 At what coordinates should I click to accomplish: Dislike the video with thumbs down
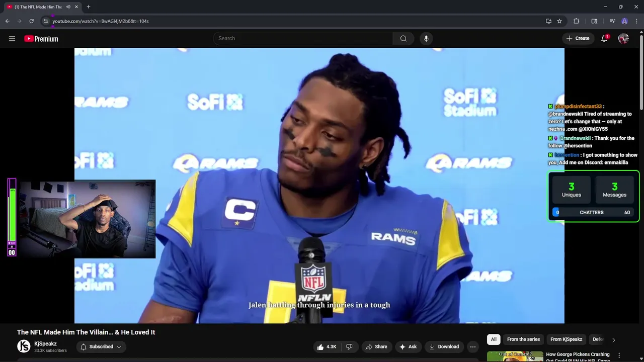pos(350,347)
